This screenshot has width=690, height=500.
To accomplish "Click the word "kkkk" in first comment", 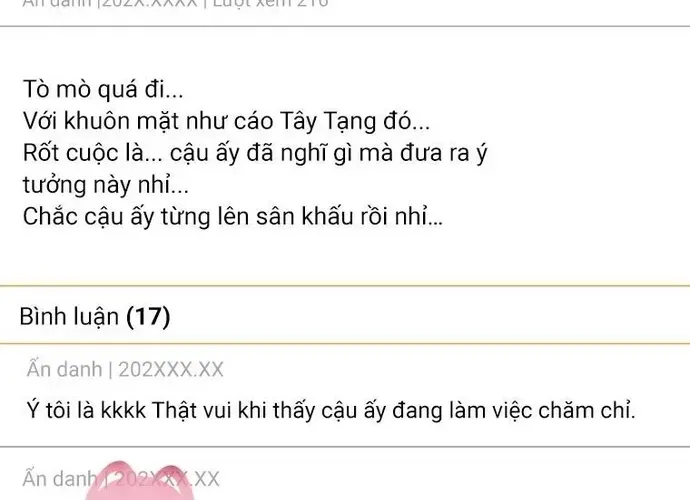I will click(x=124, y=410).
